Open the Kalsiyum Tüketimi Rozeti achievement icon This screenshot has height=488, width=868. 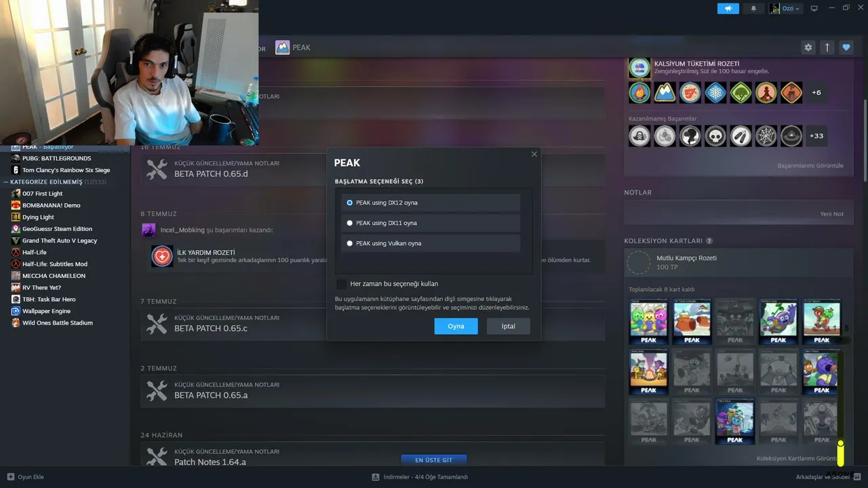639,68
